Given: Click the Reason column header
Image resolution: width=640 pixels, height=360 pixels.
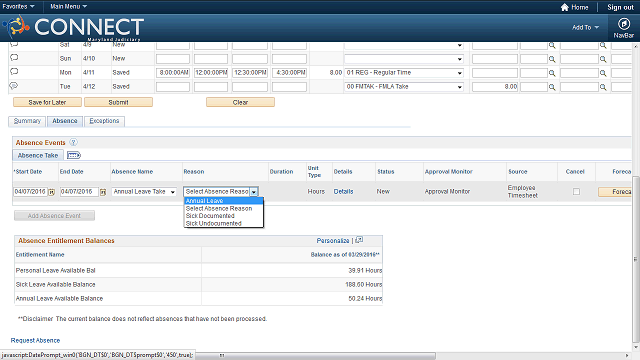Looking at the screenshot, I should (x=193, y=171).
